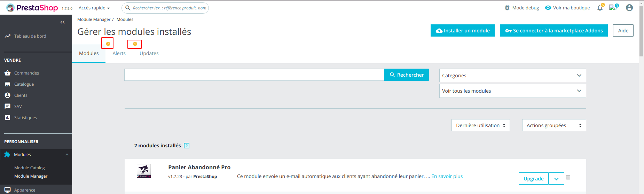
Task: Click the search magnifier icon in top bar
Action: click(x=128, y=8)
